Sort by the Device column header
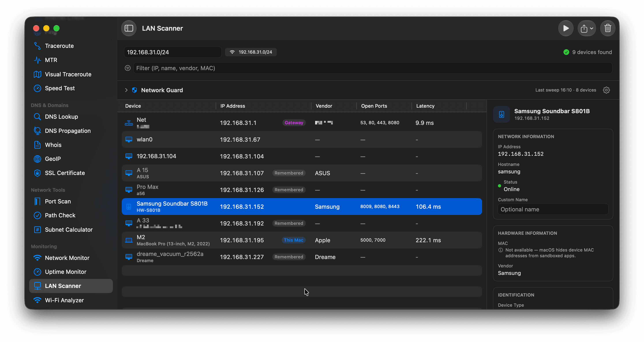This screenshot has height=342, width=644. click(x=133, y=106)
